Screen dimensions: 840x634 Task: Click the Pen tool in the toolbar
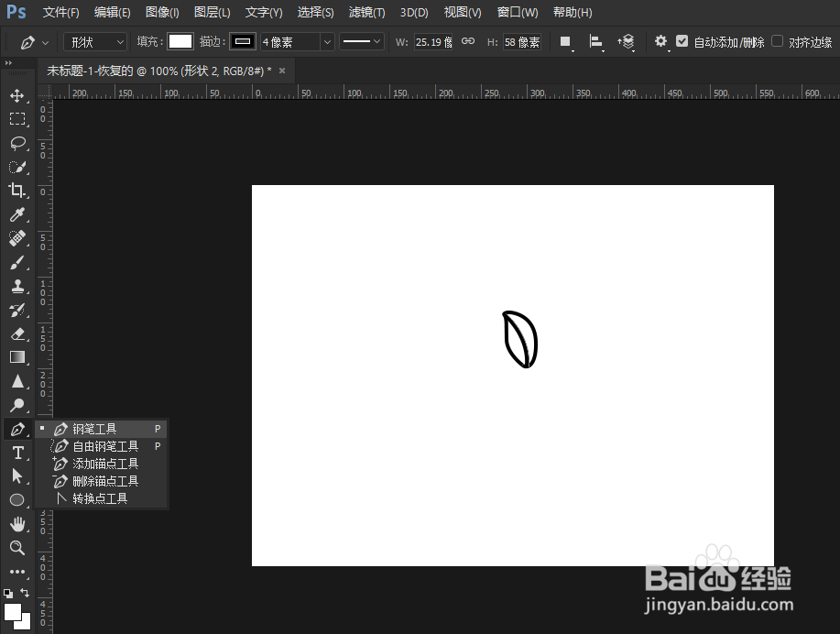(x=17, y=430)
